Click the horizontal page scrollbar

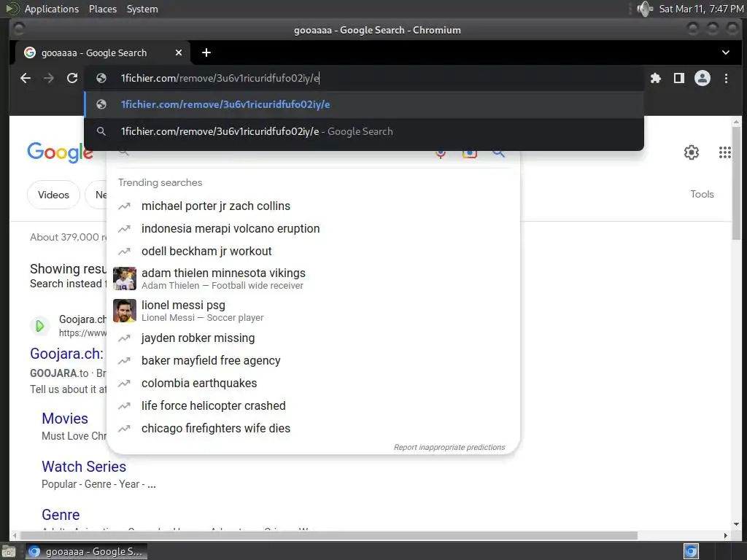point(329,536)
